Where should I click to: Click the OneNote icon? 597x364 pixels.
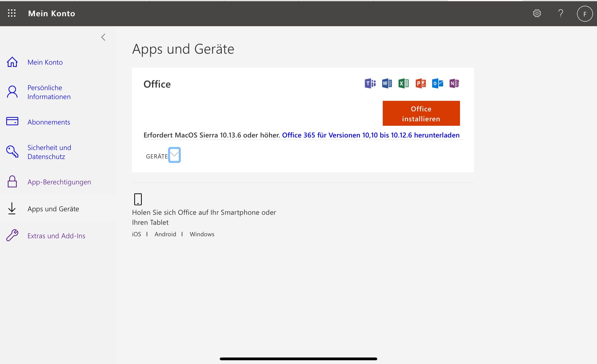pyautogui.click(x=454, y=83)
